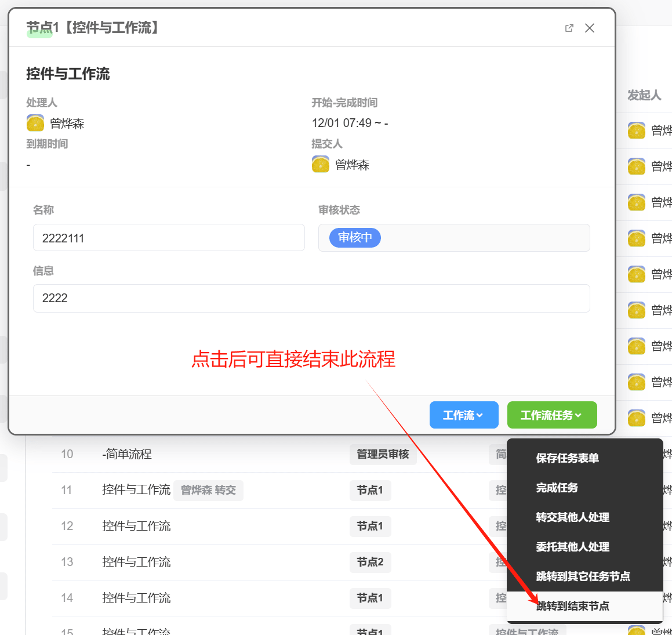Screen dimensions: 672x635
Task: Click 提交人 avatar of 曾烨森
Action: click(x=321, y=165)
